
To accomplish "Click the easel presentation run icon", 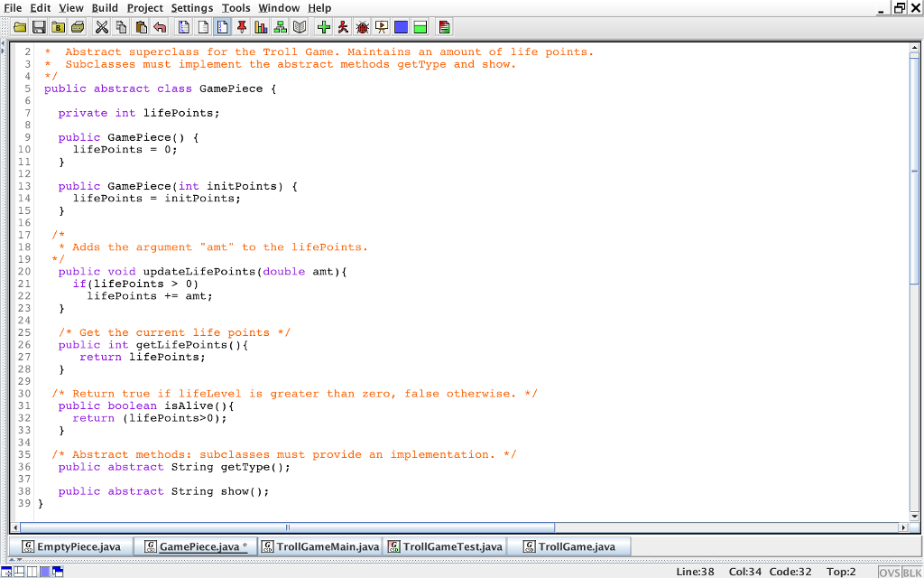I will coord(382,26).
